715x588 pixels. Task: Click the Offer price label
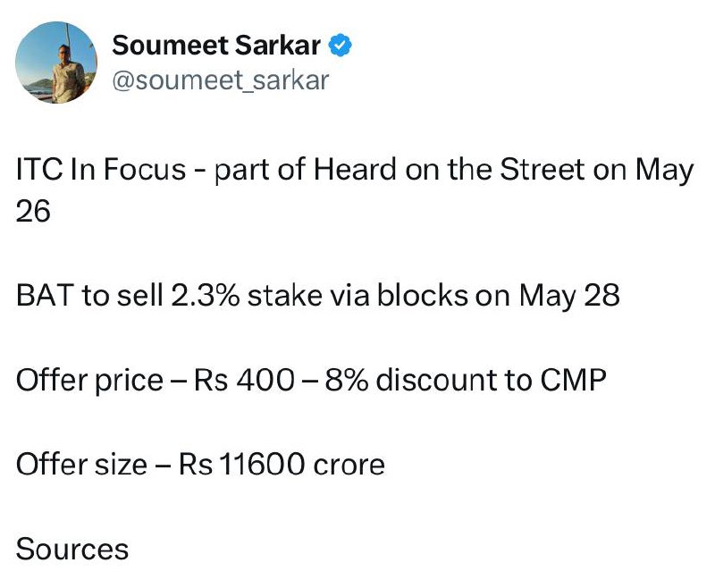(x=90, y=380)
